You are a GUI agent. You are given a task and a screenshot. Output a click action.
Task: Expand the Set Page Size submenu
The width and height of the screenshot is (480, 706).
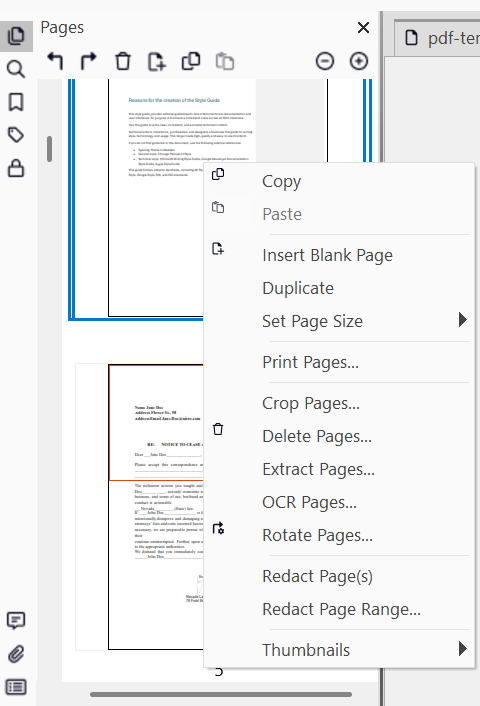click(339, 321)
